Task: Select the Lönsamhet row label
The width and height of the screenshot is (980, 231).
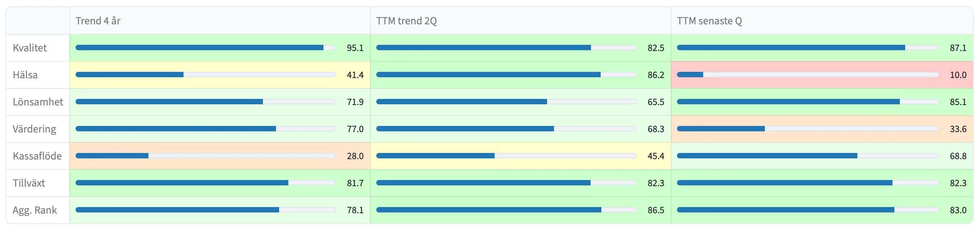Action: 38,102
